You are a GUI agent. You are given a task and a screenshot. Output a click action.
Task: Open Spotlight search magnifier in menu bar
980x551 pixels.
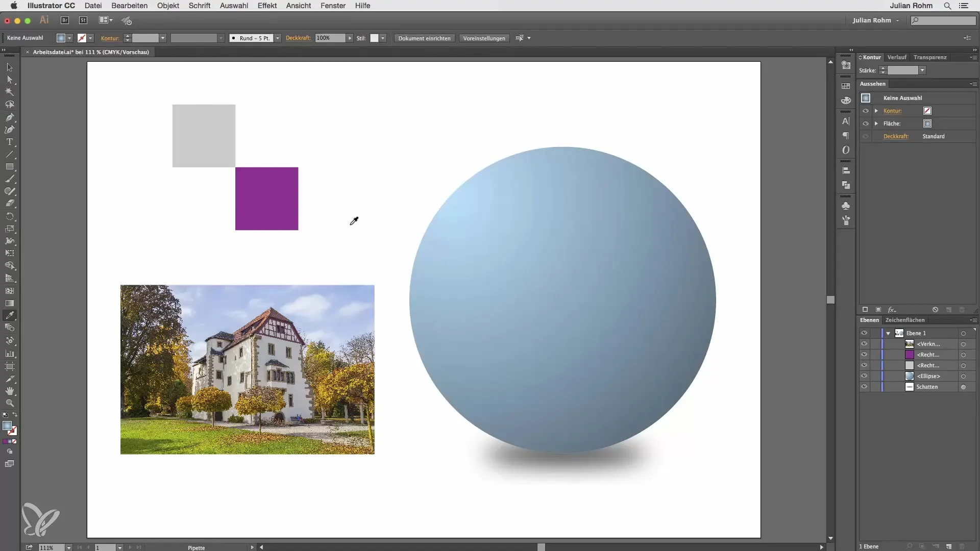point(947,6)
